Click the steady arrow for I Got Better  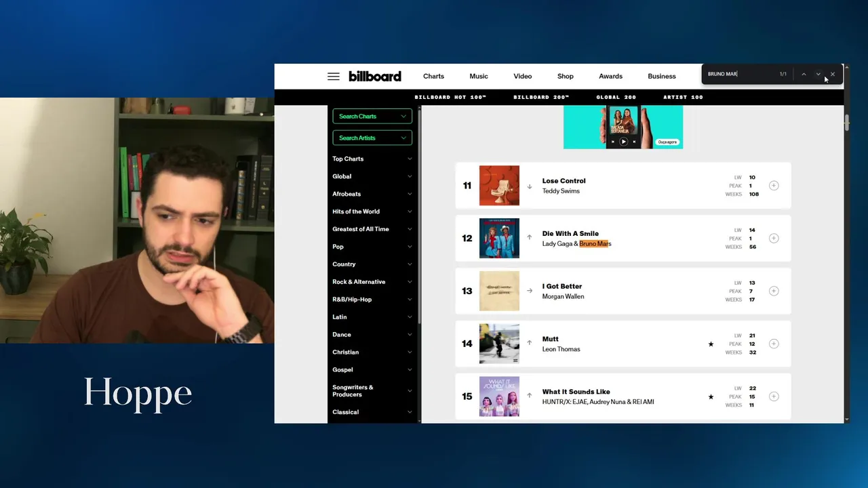click(530, 291)
